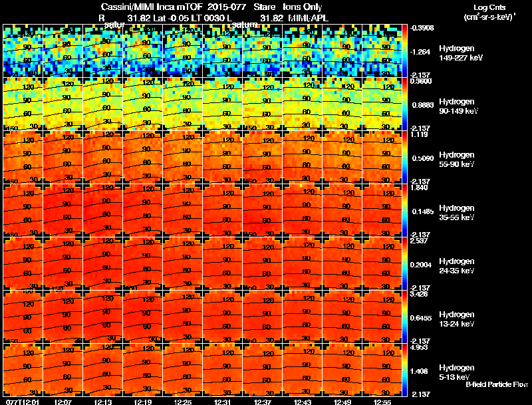532x405 pixels.
Task: Click the Cassini/MIMI Inca mTOF title text
Action: click(152, 7)
